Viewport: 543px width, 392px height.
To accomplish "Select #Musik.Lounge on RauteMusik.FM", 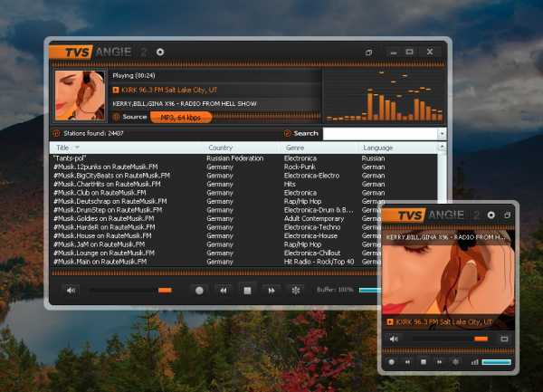I will pyautogui.click(x=214, y=253).
